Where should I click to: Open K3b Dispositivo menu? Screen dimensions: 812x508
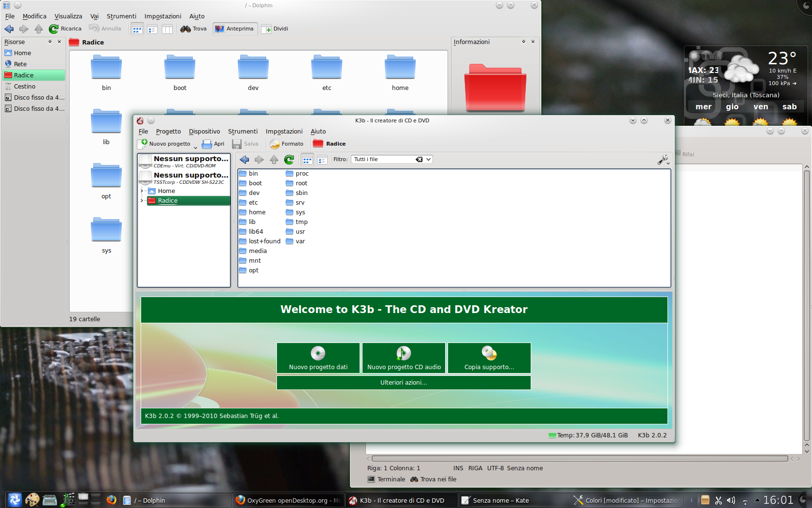pos(204,132)
